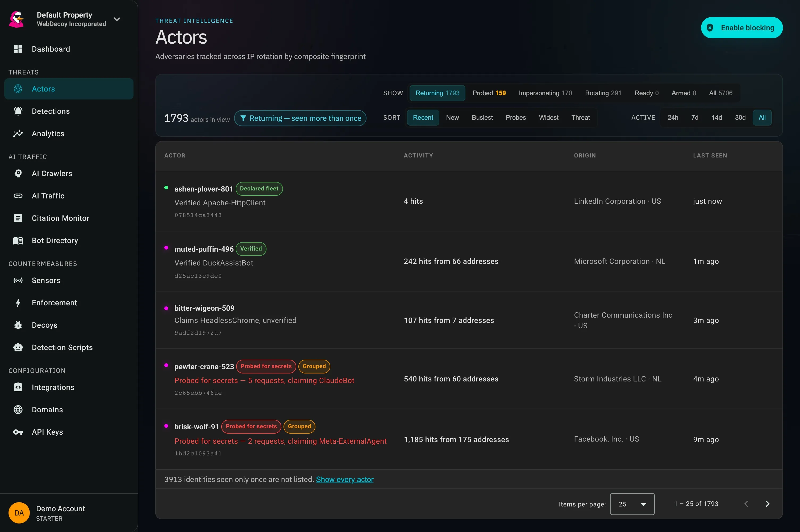Click the AI Traffic link icon
The width and height of the screenshot is (800, 532).
[x=18, y=196]
